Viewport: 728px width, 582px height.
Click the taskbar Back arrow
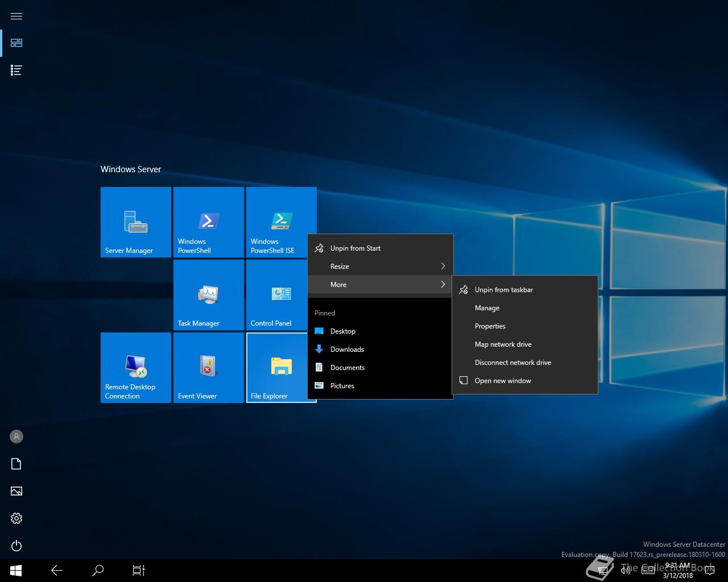pyautogui.click(x=57, y=571)
